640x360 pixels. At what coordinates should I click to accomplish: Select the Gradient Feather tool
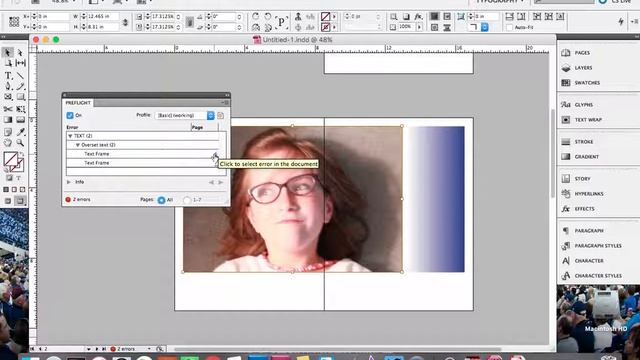(x=20, y=120)
